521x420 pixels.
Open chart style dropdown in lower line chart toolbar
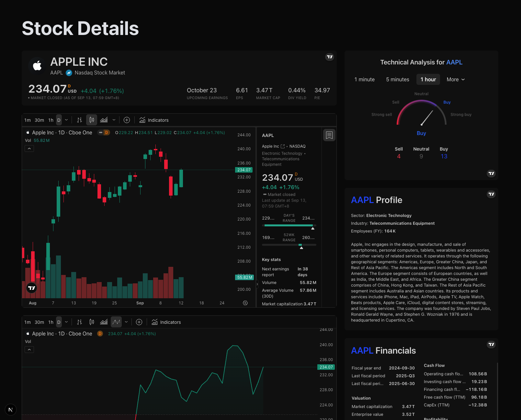[x=126, y=322]
